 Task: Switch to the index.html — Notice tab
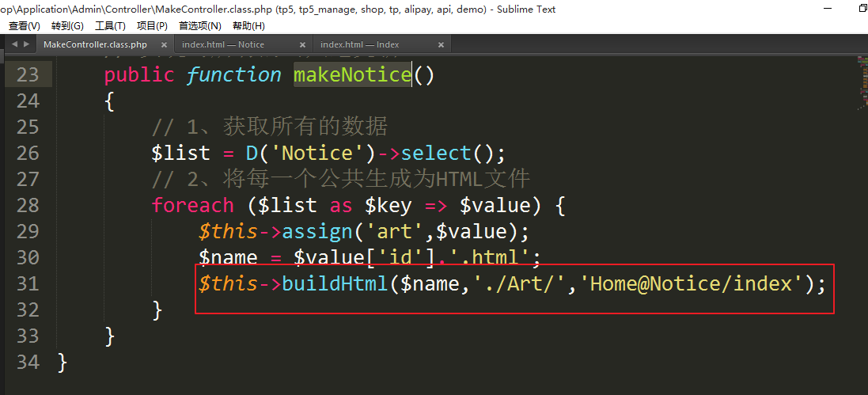pos(223,45)
